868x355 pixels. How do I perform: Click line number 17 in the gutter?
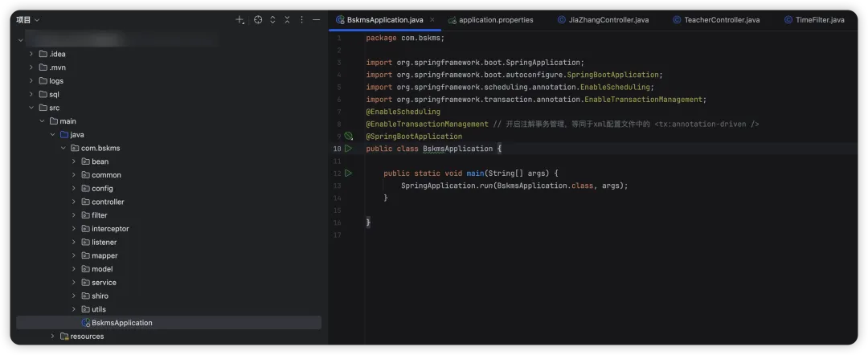pyautogui.click(x=338, y=235)
